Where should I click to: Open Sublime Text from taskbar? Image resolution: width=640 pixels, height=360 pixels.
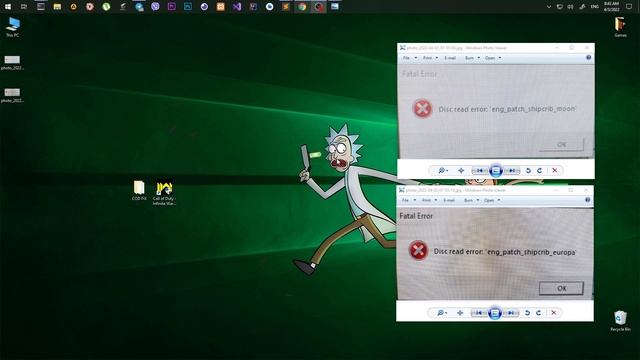click(286, 7)
